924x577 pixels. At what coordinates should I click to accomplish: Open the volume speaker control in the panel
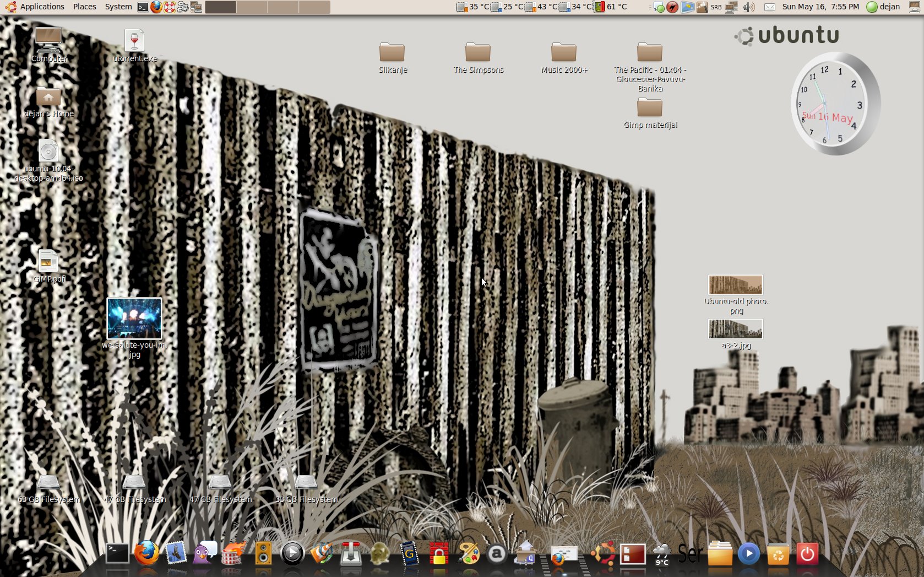click(749, 7)
